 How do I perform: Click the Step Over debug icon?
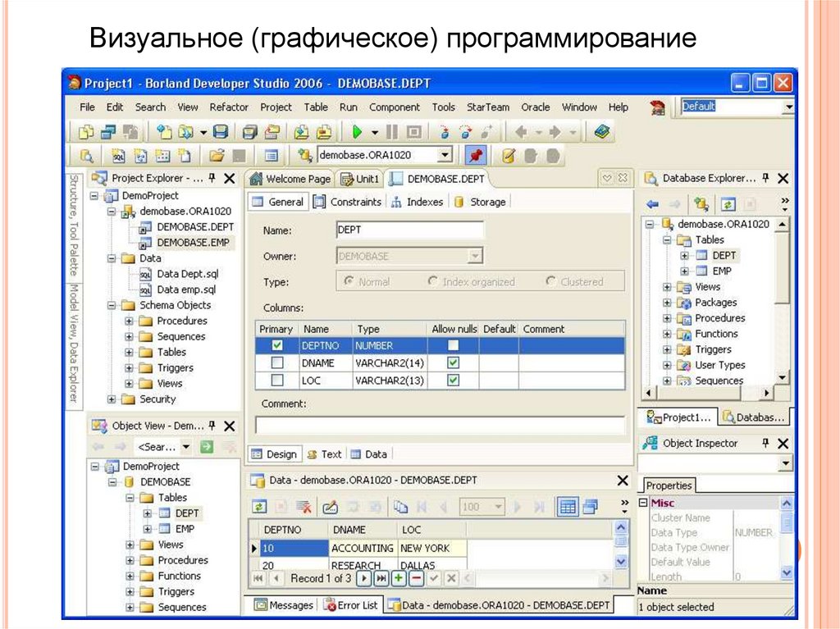[x=466, y=131]
